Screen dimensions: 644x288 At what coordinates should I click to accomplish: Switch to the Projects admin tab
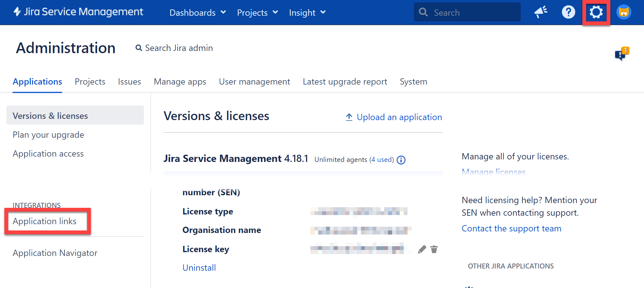tap(90, 82)
